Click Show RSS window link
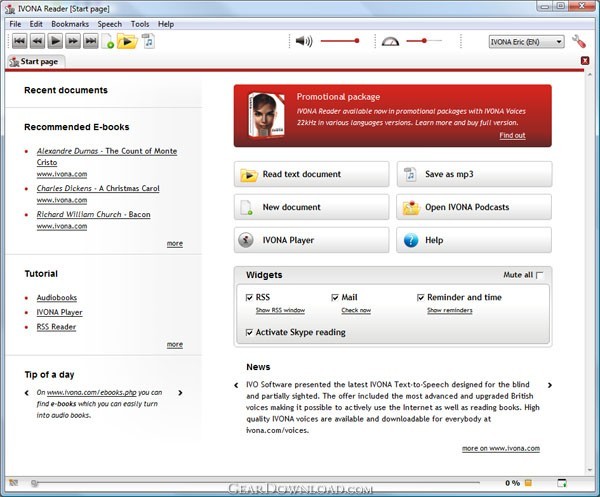Viewport: 600px width, 497px height. (280, 310)
